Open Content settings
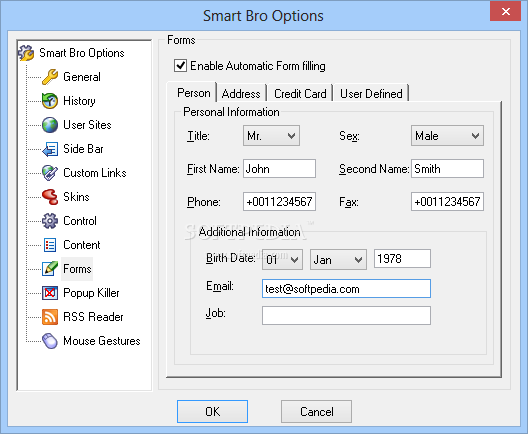The height and width of the screenshot is (434, 528). coord(81,245)
